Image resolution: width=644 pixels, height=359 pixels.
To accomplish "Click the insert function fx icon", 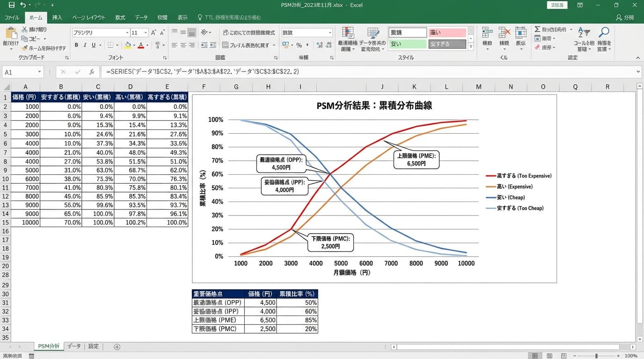I will (92, 72).
